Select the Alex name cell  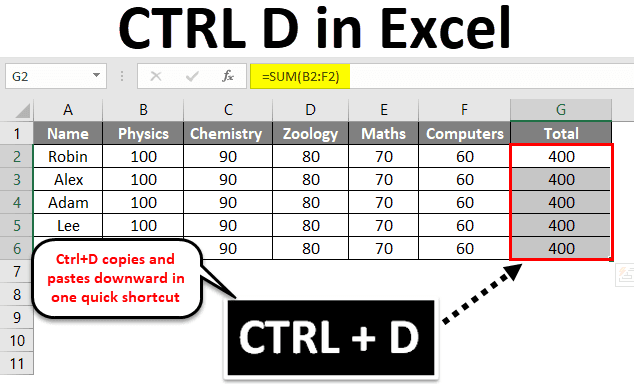pos(68,179)
